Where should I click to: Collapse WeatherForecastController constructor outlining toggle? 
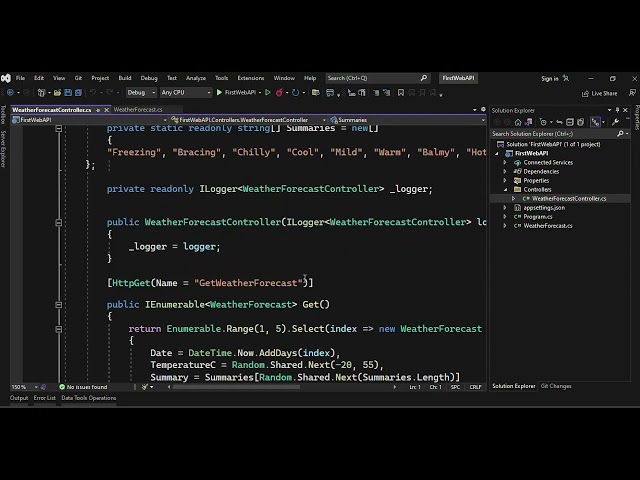(58, 222)
